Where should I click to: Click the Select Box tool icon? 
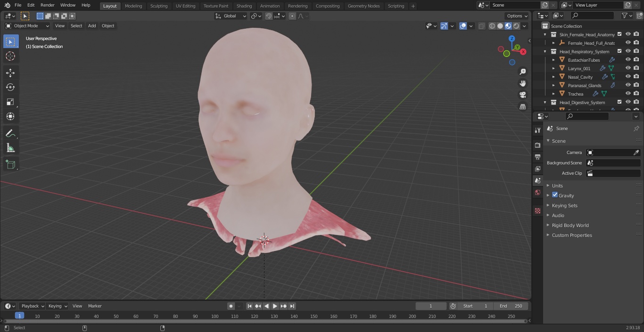pos(10,41)
